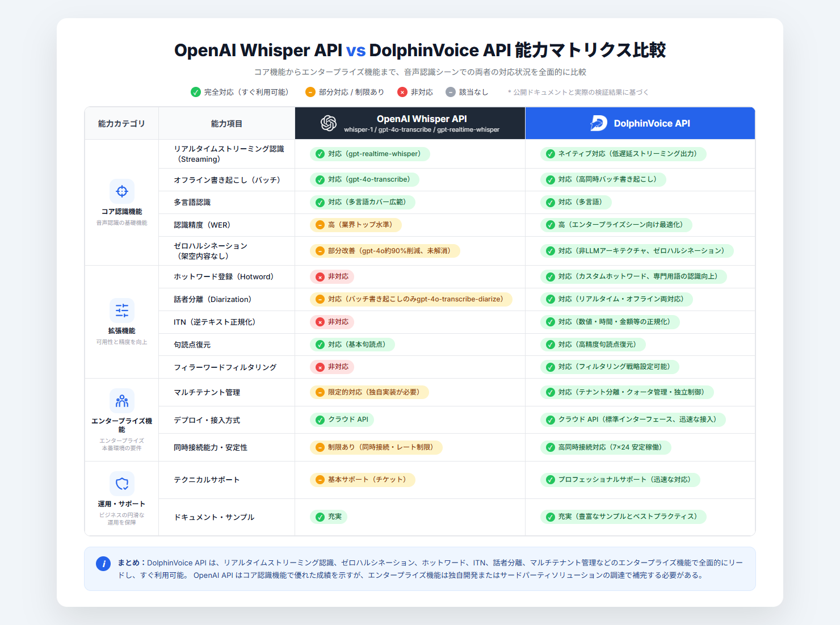Click the 対応 (テナント分離・クォータ管理) badge
The image size is (840, 625).
click(x=627, y=393)
